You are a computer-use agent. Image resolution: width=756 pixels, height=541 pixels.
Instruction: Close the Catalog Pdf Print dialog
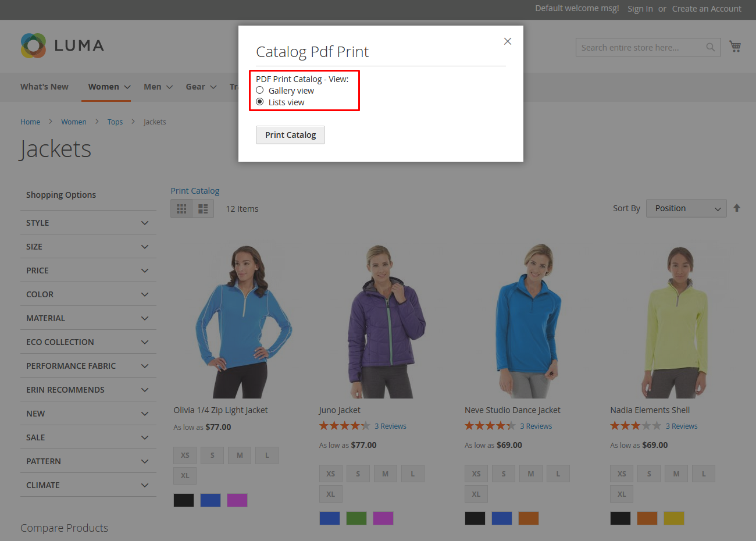coord(508,41)
